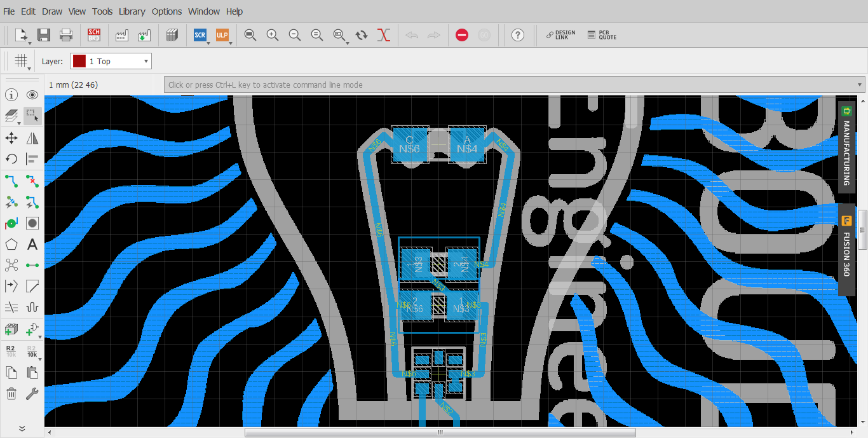Select the Delete trash tool
Viewport: 868px width, 438px height.
(11, 394)
